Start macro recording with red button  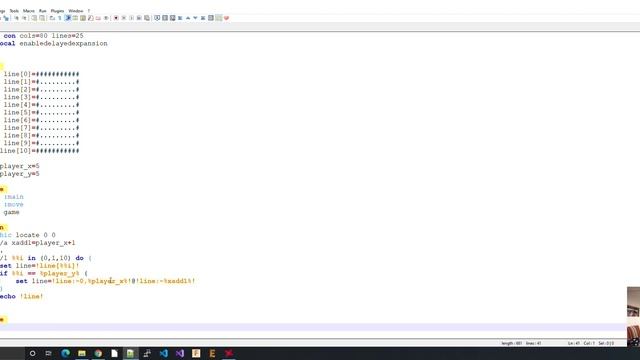pyautogui.click(x=116, y=18)
